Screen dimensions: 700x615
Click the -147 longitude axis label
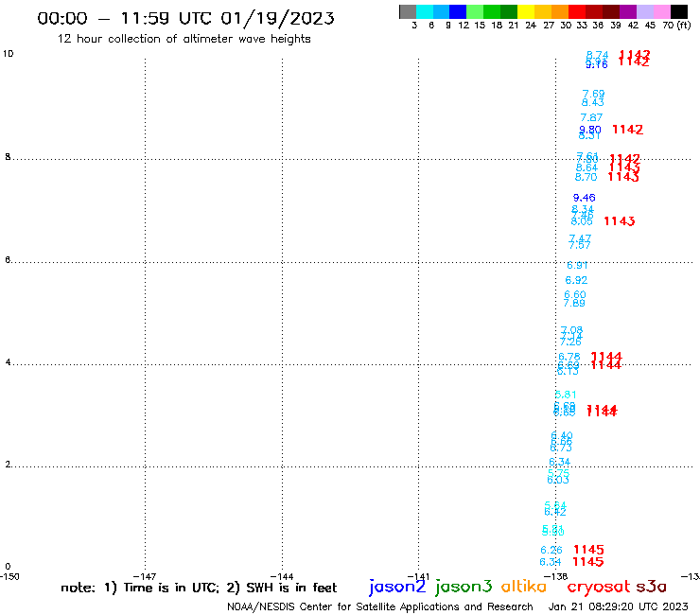click(145, 576)
